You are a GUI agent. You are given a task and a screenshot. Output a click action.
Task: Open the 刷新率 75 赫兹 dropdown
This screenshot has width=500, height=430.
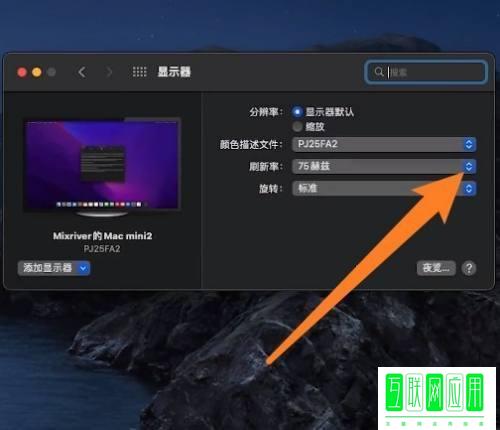click(x=384, y=166)
